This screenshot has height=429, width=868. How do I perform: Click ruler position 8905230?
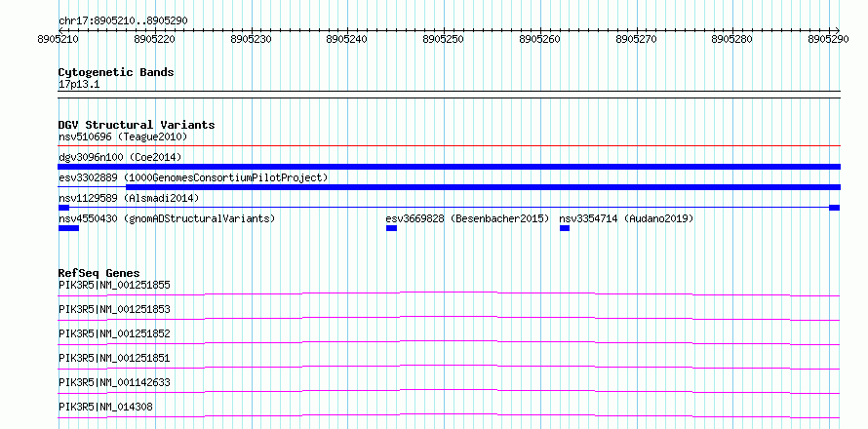(x=252, y=39)
